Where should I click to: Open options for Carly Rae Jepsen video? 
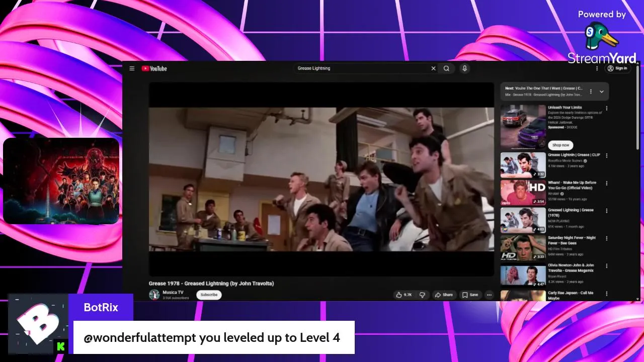pyautogui.click(x=606, y=294)
